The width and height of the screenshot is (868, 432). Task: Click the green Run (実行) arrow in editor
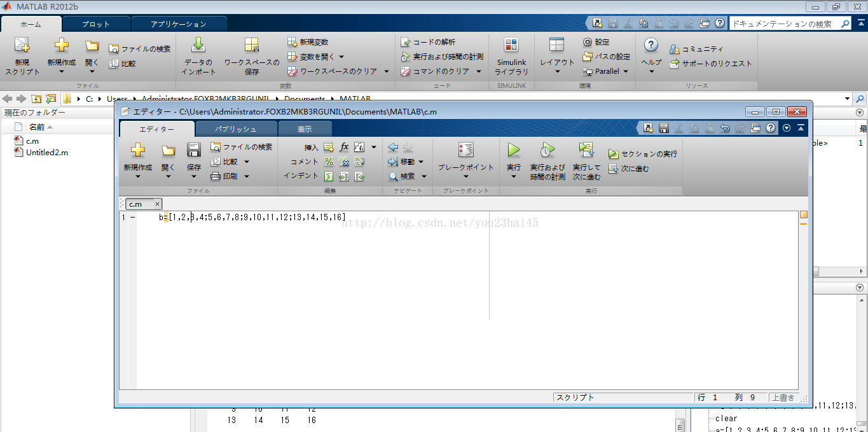point(514,150)
